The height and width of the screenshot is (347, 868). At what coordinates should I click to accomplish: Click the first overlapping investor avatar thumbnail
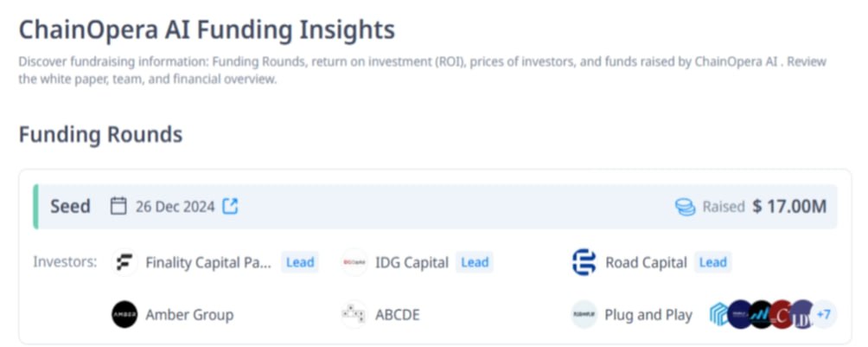click(x=718, y=315)
